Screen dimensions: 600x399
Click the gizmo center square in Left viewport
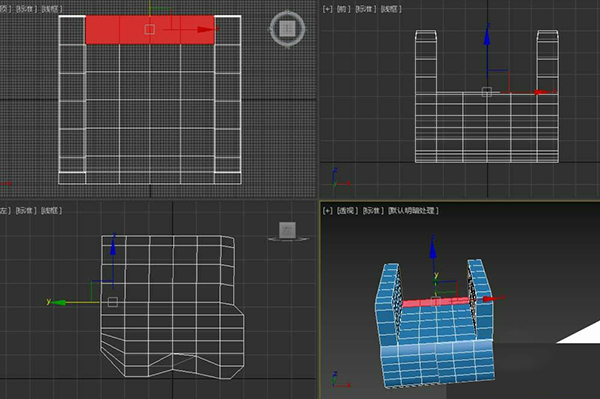point(112,302)
